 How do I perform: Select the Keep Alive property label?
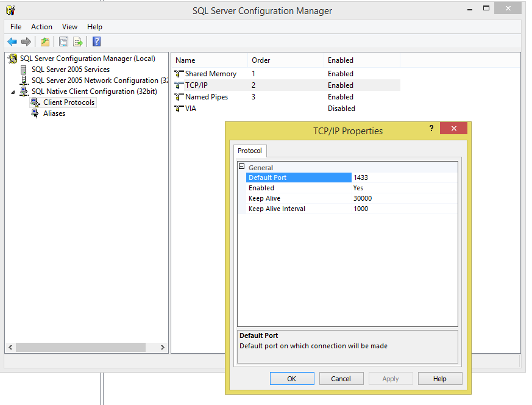point(264,198)
